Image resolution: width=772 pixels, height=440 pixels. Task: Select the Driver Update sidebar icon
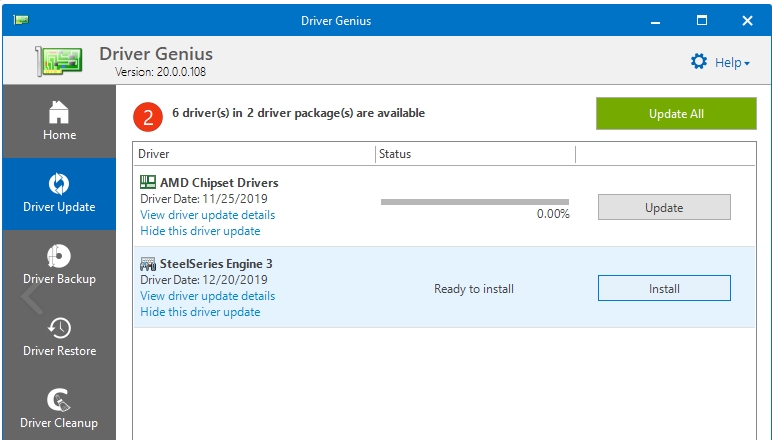click(59, 184)
